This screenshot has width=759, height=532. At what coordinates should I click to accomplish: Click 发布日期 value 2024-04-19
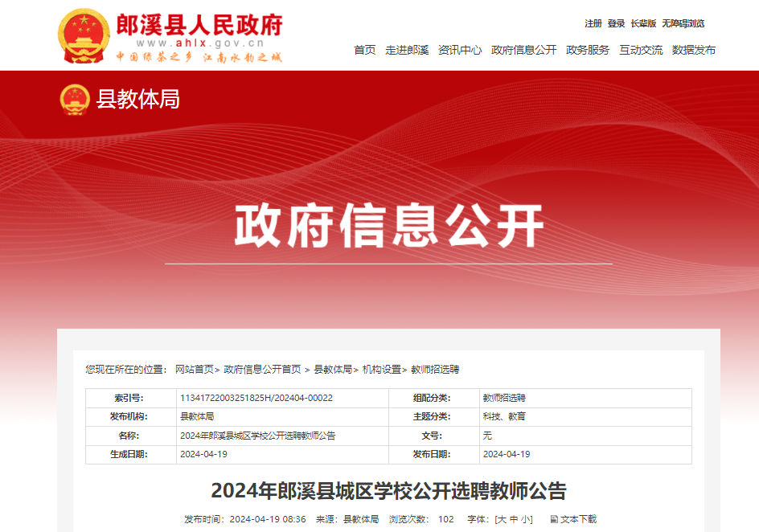507,454
